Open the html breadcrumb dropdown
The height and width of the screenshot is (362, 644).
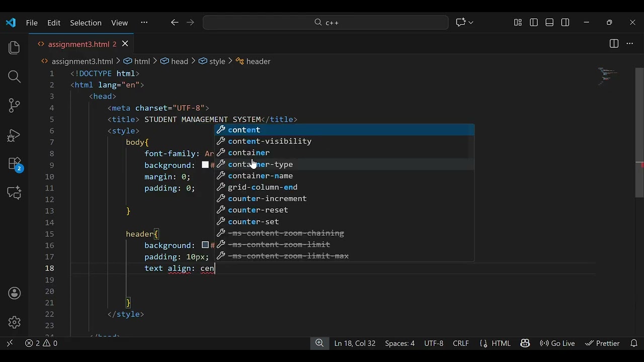pyautogui.click(x=137, y=61)
